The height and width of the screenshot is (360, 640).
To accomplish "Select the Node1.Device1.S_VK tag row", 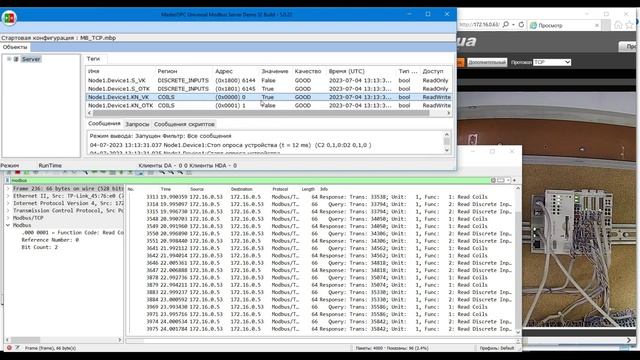I will tap(269, 80).
